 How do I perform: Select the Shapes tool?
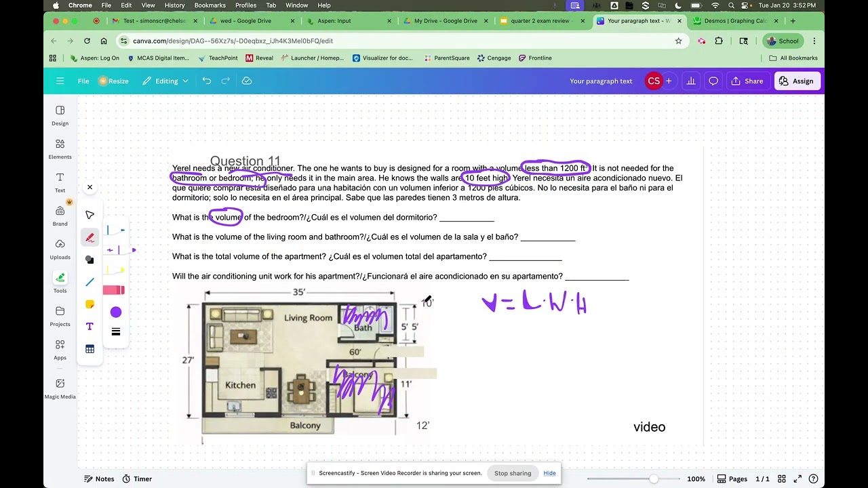pyautogui.click(x=90, y=260)
